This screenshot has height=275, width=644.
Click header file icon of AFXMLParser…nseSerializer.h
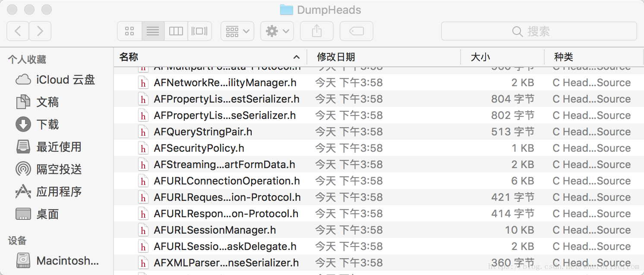[143, 263]
